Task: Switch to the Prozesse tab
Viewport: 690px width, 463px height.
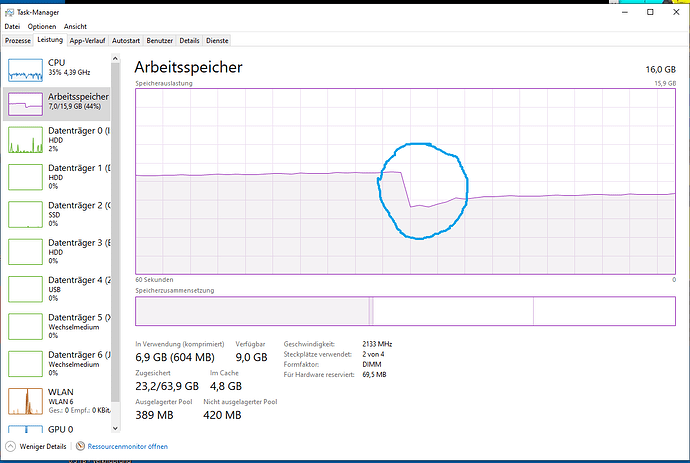Action: [x=18, y=40]
